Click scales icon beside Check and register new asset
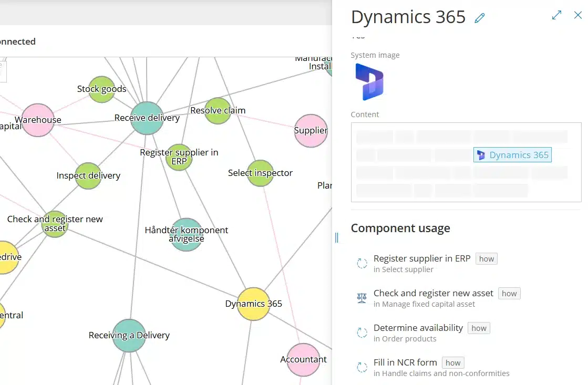588x385 pixels. coord(362,298)
